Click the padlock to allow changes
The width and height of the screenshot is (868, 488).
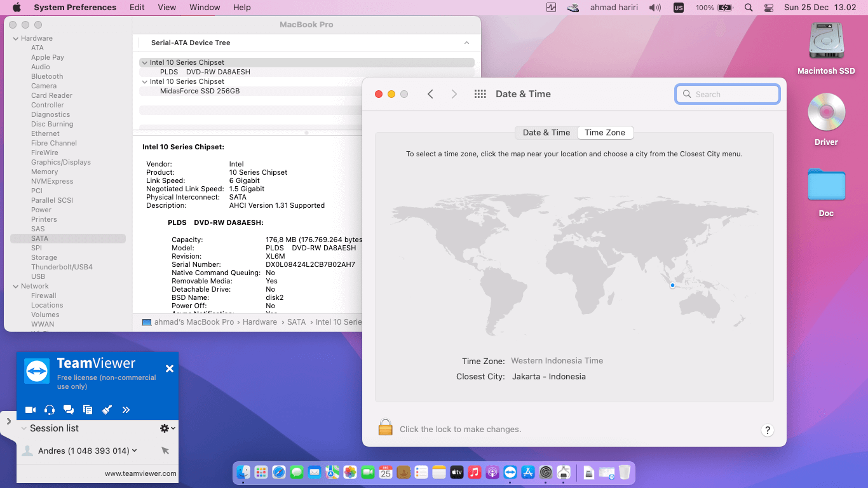coord(385,428)
